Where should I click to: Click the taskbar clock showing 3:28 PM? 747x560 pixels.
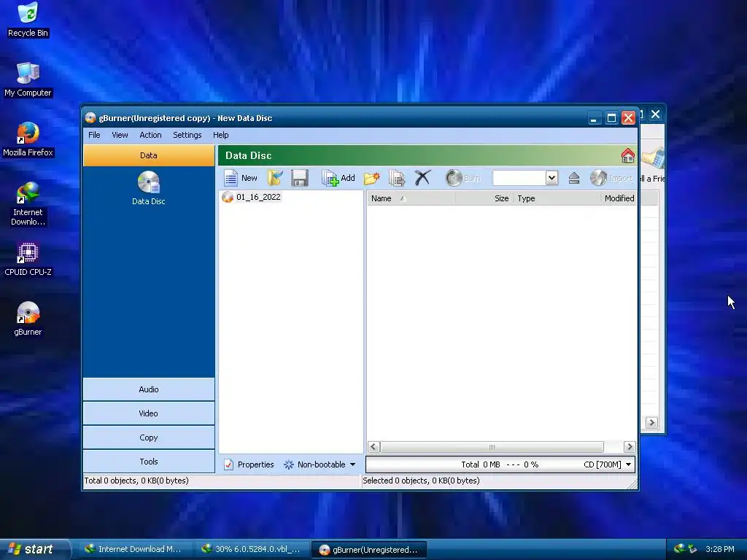(719, 549)
